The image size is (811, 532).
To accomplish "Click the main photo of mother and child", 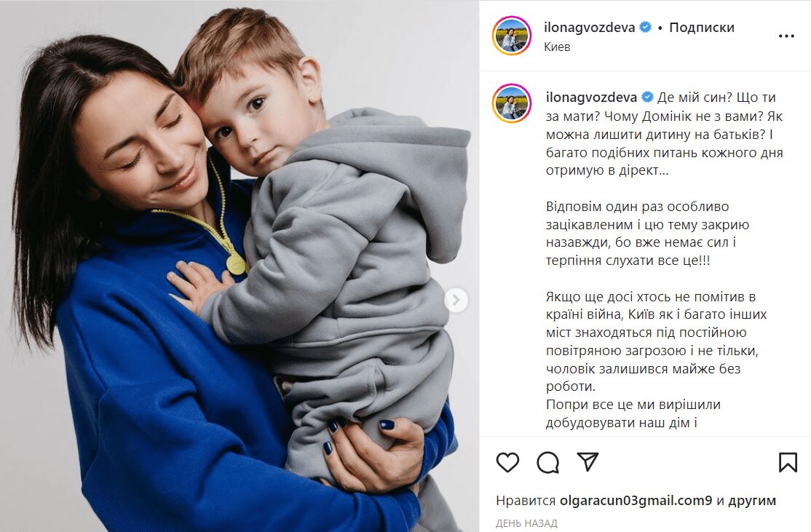I will (240, 266).
